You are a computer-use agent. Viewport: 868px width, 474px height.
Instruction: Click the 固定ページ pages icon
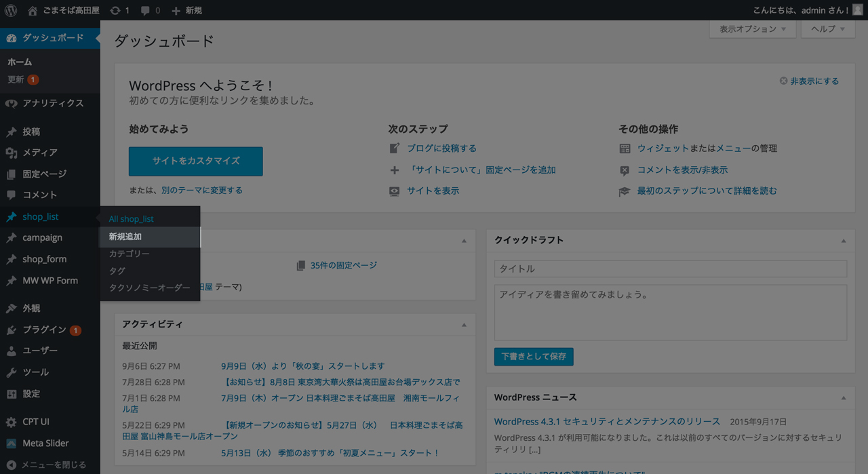(11, 174)
